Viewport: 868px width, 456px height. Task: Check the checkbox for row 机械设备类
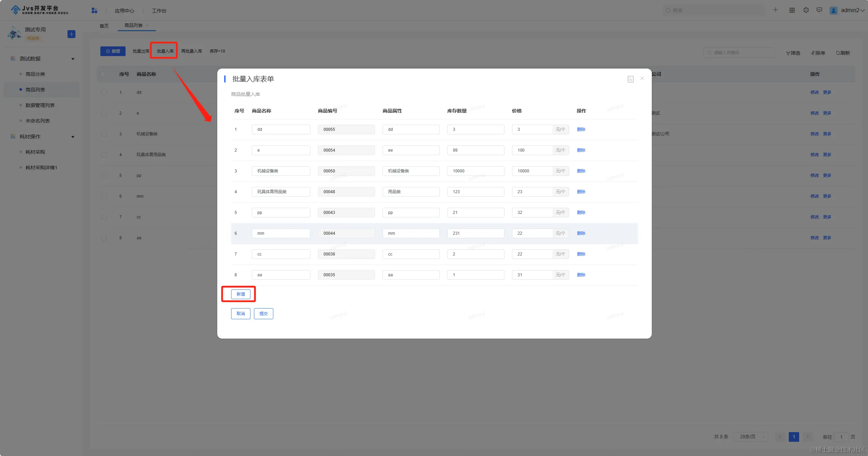coord(104,134)
